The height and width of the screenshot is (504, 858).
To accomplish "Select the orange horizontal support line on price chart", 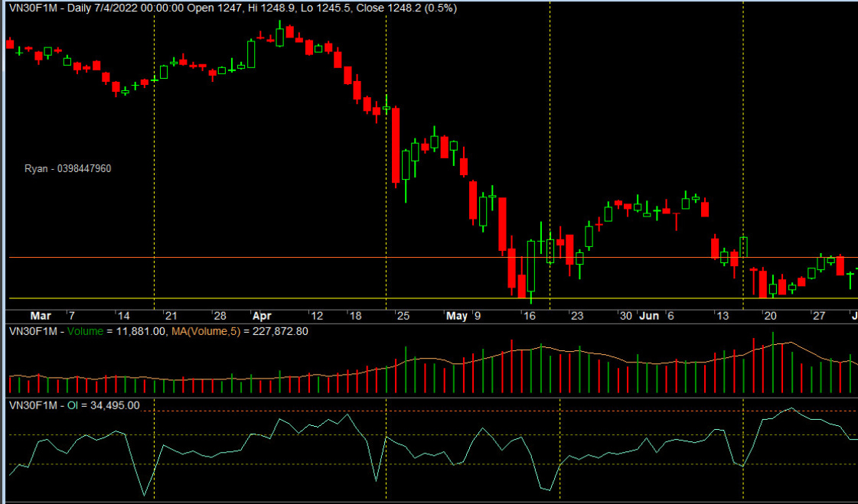I will tap(433, 257).
